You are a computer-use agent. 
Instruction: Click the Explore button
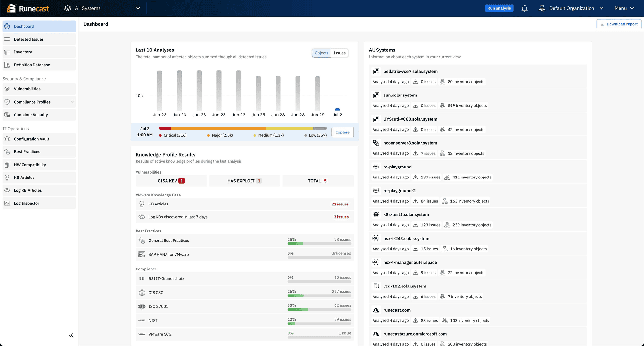(x=342, y=132)
